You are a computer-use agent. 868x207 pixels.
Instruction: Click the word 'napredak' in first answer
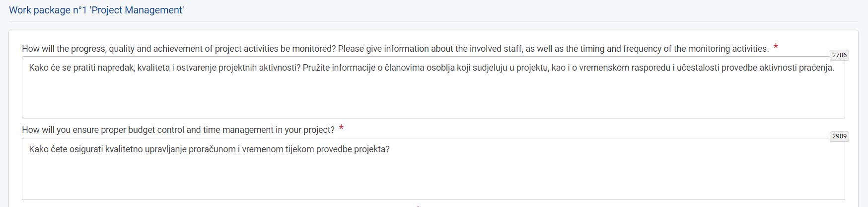116,68
